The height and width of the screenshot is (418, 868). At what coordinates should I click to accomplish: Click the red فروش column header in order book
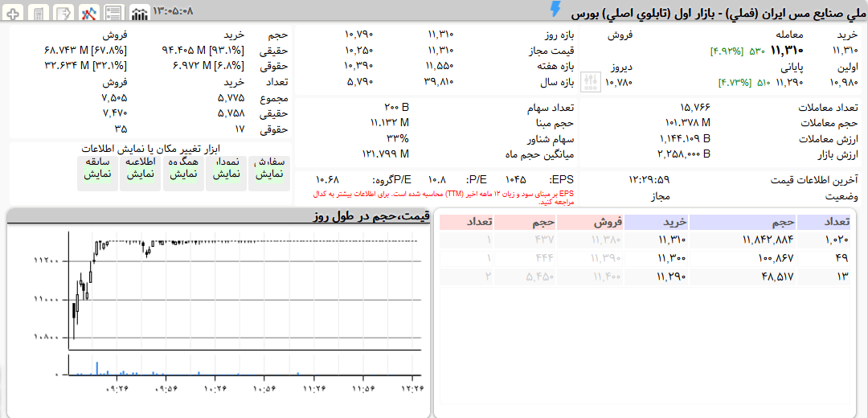point(590,223)
